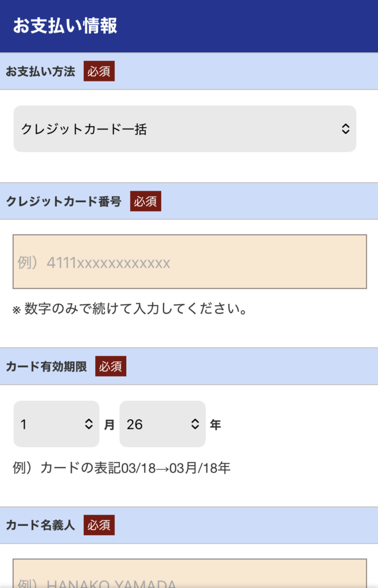Click the month selector up-down arrows
This screenshot has height=588, width=378.
click(88, 424)
